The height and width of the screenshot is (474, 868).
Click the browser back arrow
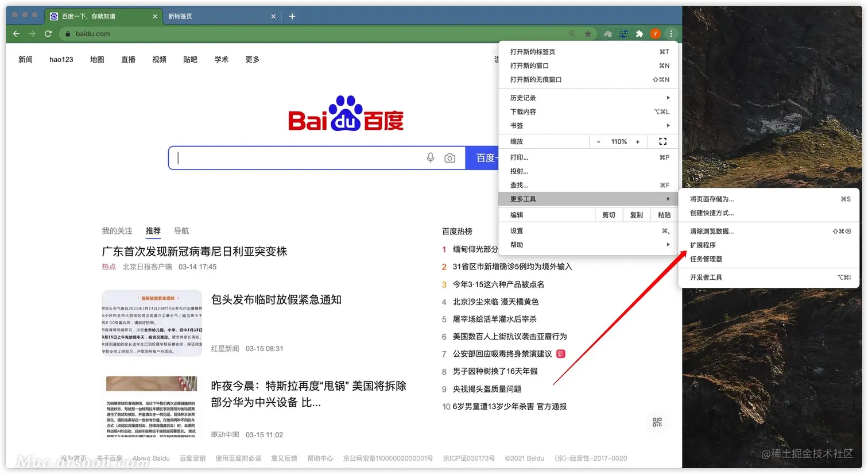tap(16, 34)
